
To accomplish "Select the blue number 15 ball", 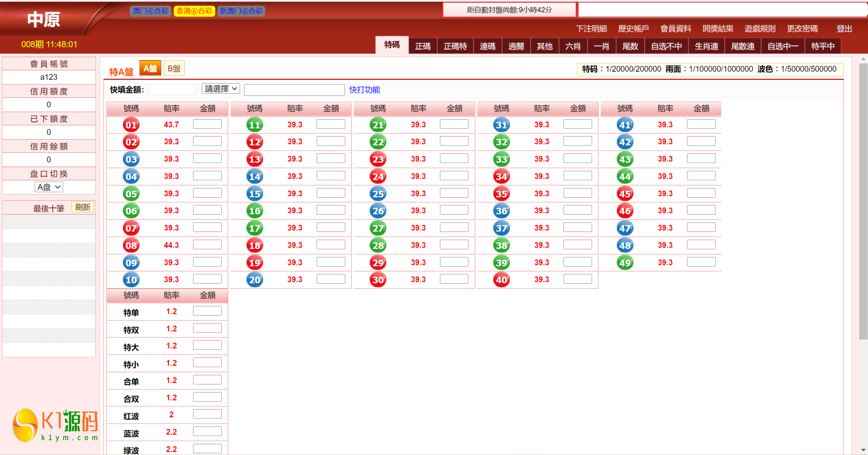I will pyautogui.click(x=254, y=194).
